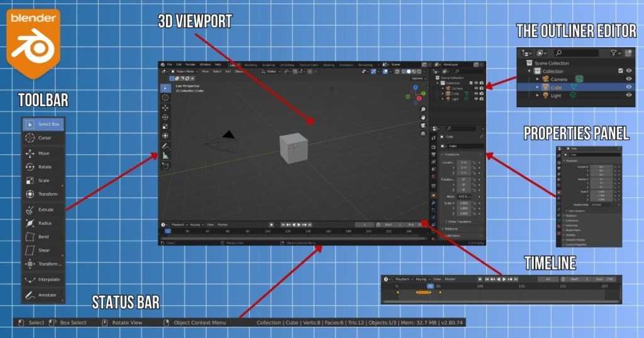
Task: Activate the Shear tool in enlarged toolbar
Action: coord(43,250)
